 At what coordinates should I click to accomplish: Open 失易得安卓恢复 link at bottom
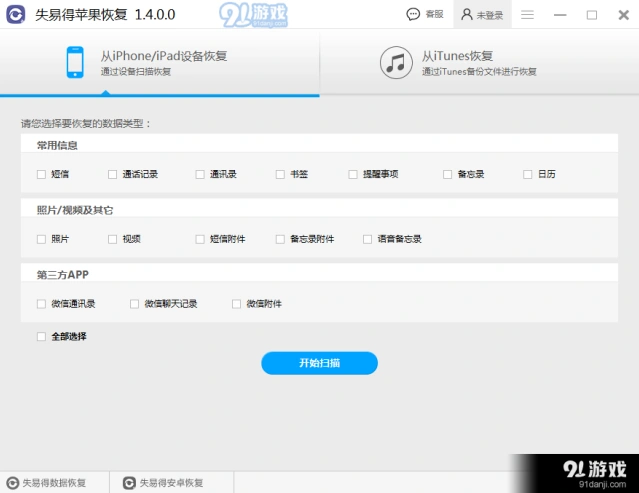(x=171, y=483)
